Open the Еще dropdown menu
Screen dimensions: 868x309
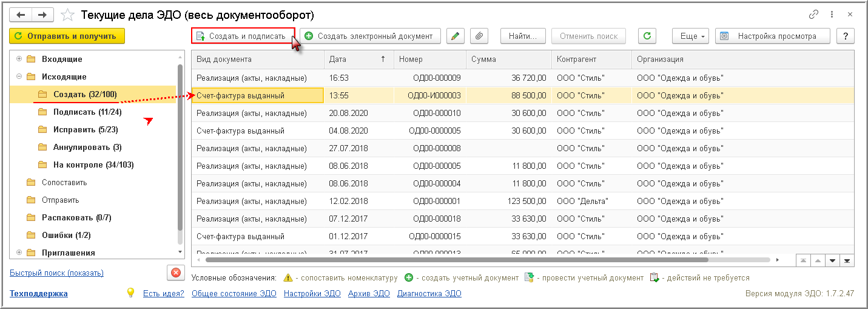pyautogui.click(x=691, y=36)
